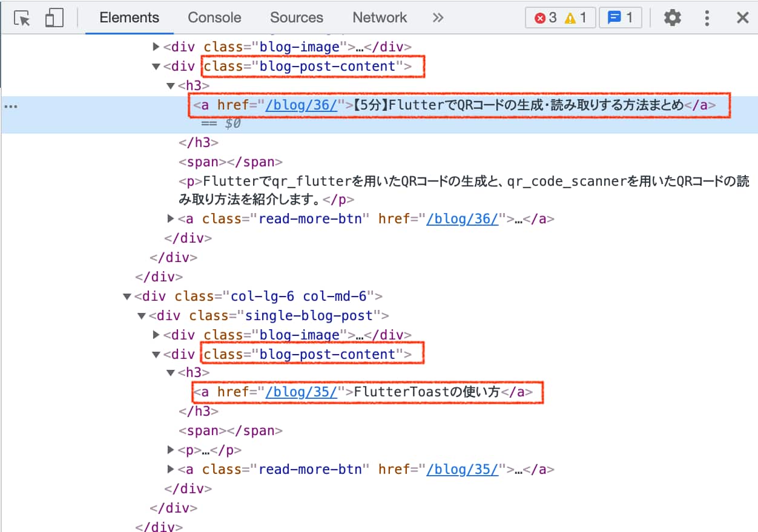Viewport: 758px width, 532px height.
Task: Activate the inspect element picker icon
Action: coord(22,18)
